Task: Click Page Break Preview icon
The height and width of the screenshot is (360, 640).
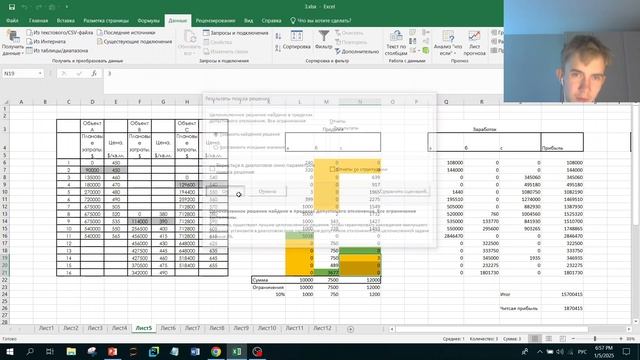Action: [x=562, y=339]
